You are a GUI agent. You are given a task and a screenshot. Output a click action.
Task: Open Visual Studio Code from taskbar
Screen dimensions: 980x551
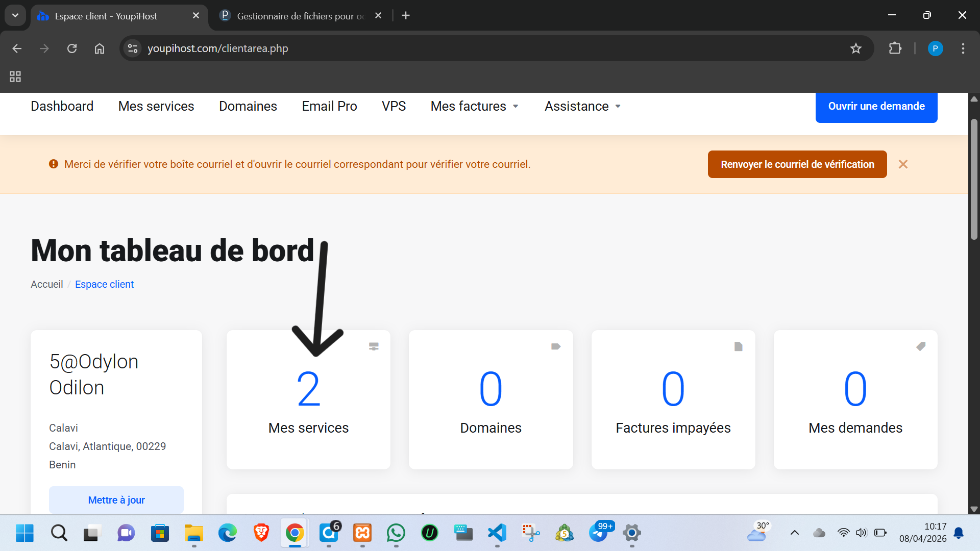tap(497, 533)
